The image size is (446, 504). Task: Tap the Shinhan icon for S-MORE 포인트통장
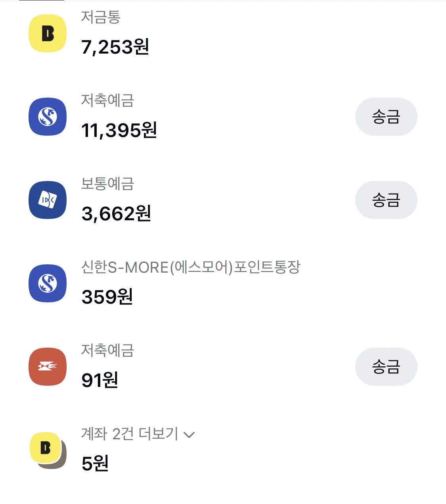[x=48, y=283]
